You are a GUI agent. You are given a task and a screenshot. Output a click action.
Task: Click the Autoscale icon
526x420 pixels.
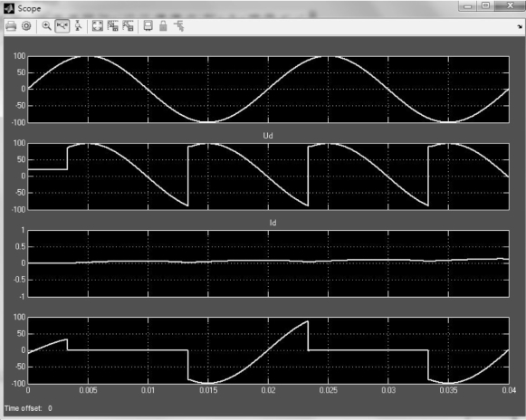pyautogui.click(x=97, y=26)
